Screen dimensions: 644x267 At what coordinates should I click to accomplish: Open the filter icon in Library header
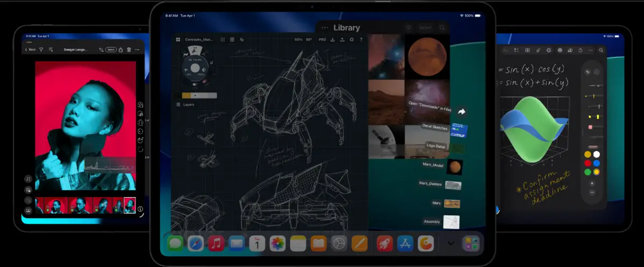[408, 27]
